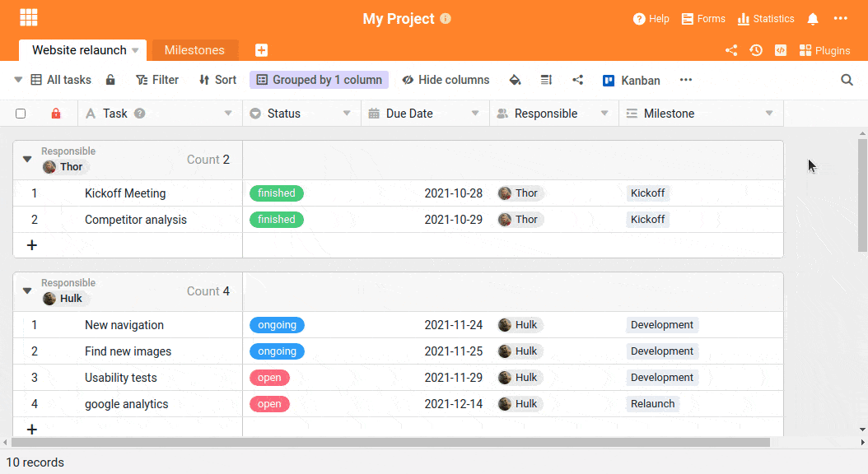Screen dimensions: 868x474
Task: Open the Statistics menu
Action: (x=766, y=19)
